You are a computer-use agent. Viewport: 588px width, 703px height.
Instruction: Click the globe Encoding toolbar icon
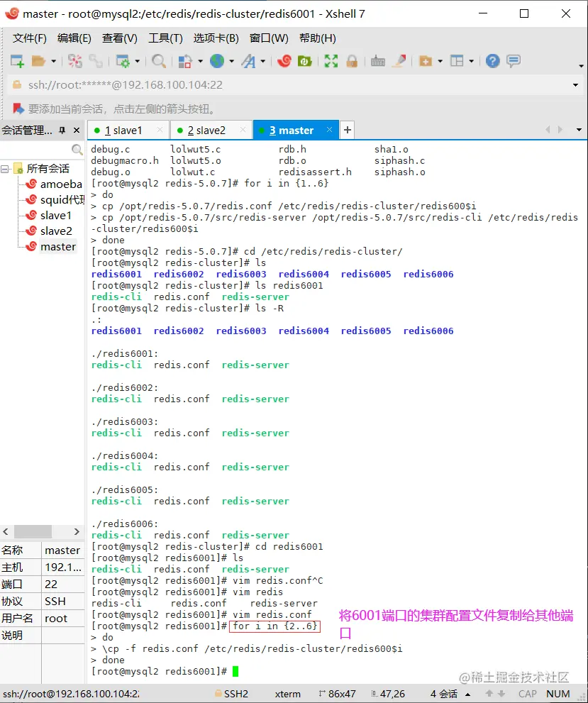click(x=217, y=61)
